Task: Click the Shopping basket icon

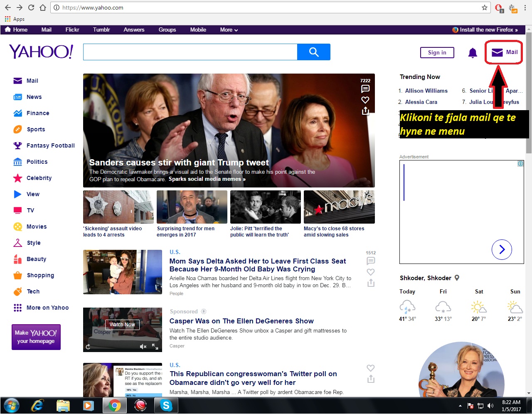Action: pos(17,275)
